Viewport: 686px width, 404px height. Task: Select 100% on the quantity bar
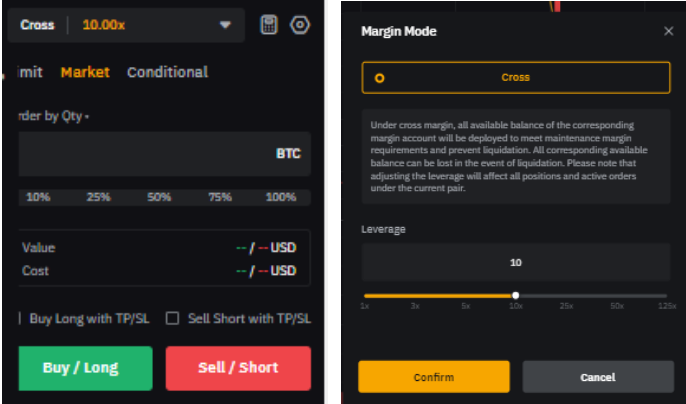pyautogui.click(x=281, y=197)
